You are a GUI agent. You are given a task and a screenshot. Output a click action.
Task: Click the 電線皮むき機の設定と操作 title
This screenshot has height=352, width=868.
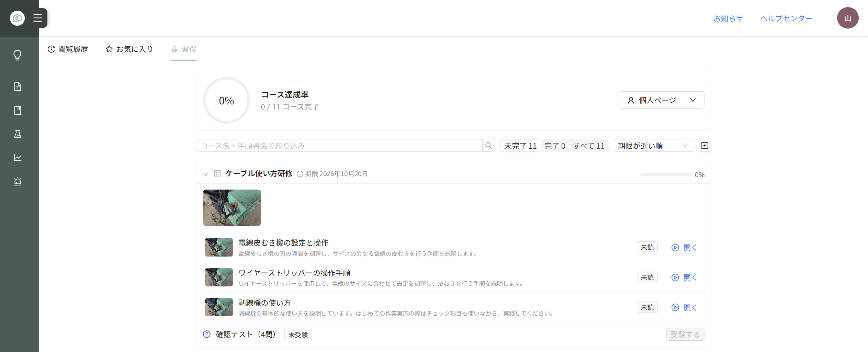pos(283,243)
